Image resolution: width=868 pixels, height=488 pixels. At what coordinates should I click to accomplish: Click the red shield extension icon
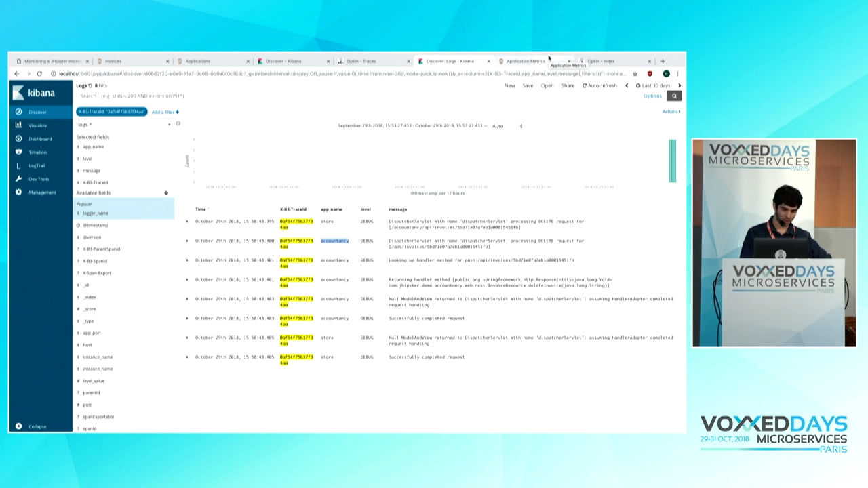click(650, 73)
